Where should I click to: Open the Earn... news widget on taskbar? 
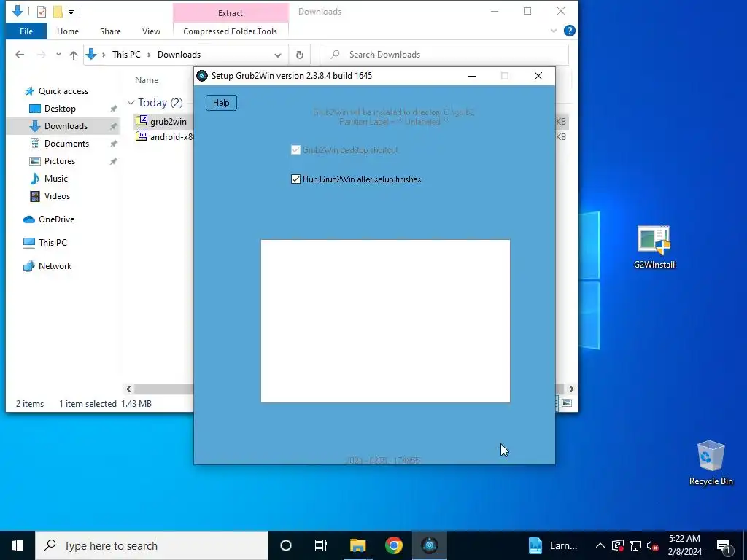coord(553,545)
